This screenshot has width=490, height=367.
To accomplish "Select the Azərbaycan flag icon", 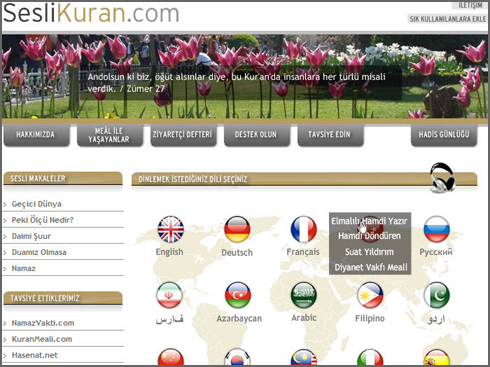I will pyautogui.click(x=238, y=295).
